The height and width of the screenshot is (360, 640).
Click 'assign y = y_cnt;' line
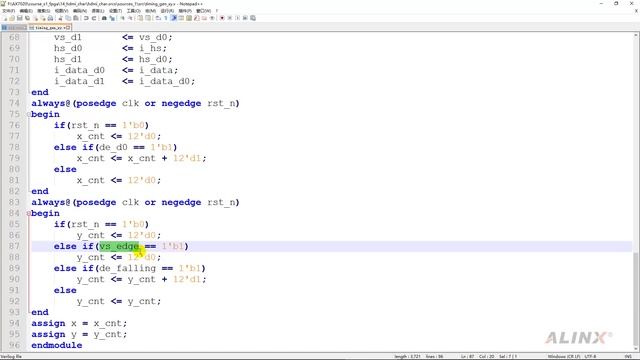79,334
